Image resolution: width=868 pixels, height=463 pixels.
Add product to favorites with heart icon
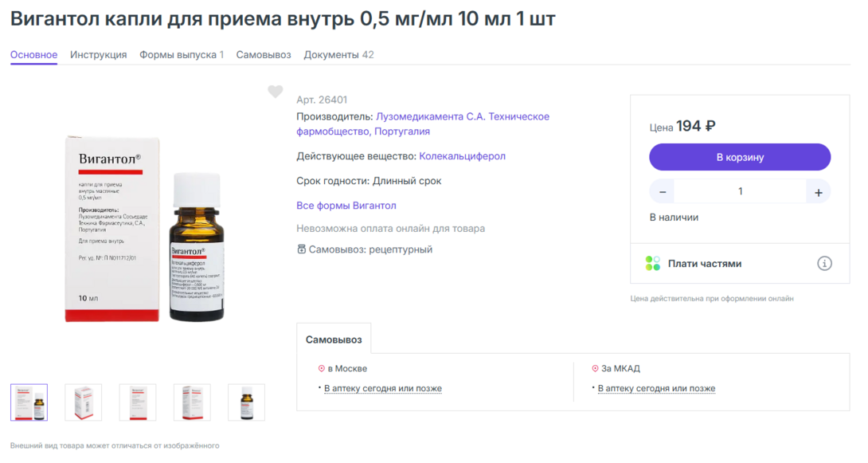275,92
